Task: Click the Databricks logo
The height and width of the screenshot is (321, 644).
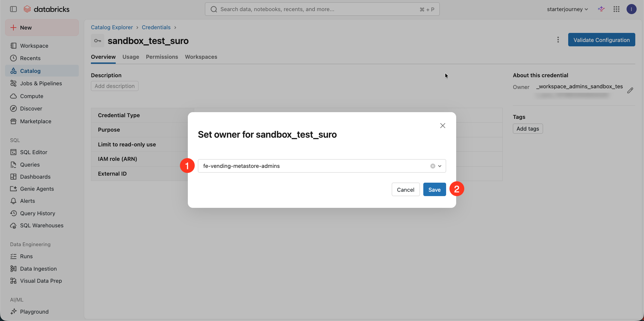Action: coord(47,9)
